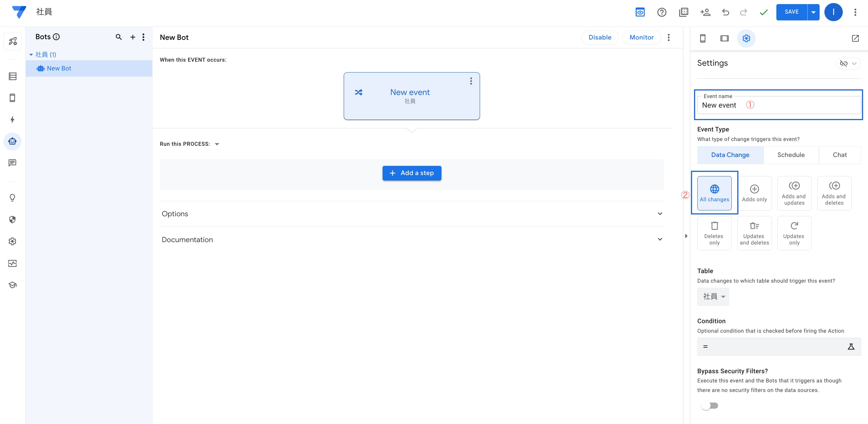Open the 社員 table dropdown
The image size is (868, 424).
(714, 296)
